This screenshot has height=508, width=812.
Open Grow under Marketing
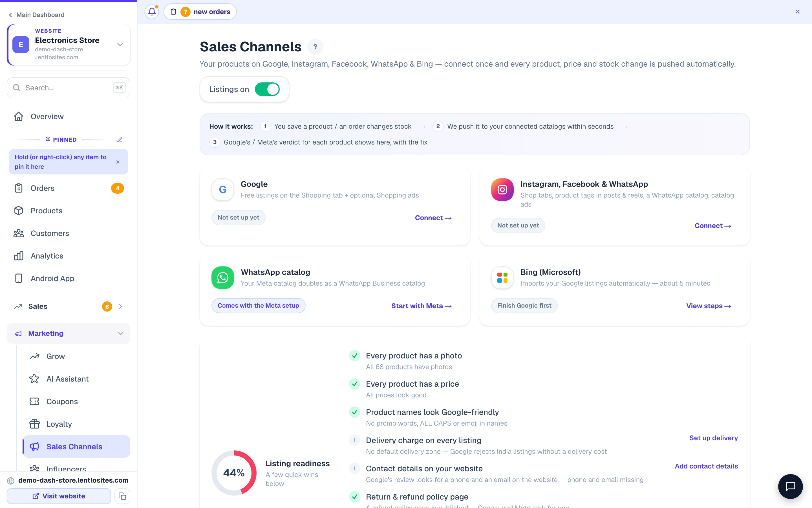[76, 356]
